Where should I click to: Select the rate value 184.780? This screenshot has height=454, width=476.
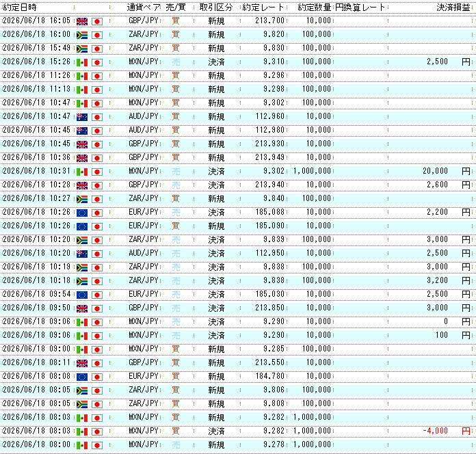(270, 376)
